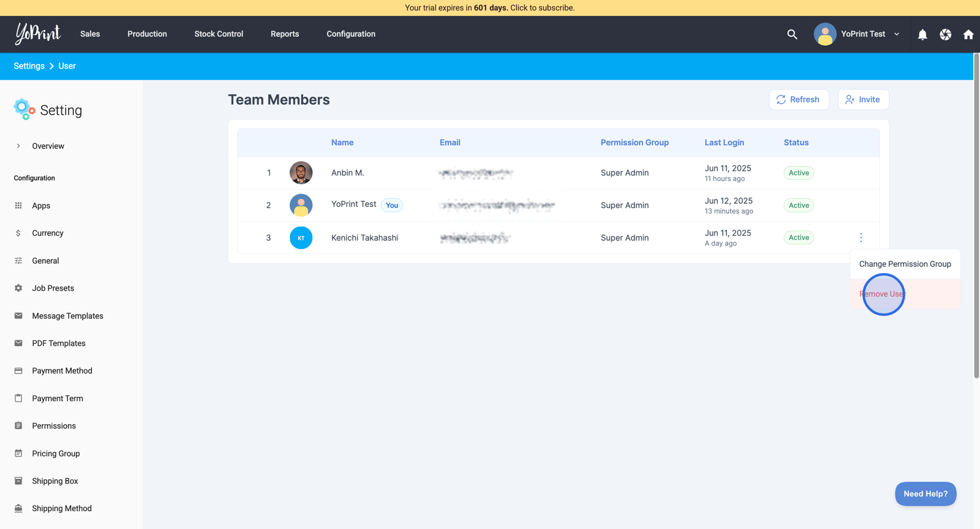
Task: Click the name Anbin M.
Action: 348,173
